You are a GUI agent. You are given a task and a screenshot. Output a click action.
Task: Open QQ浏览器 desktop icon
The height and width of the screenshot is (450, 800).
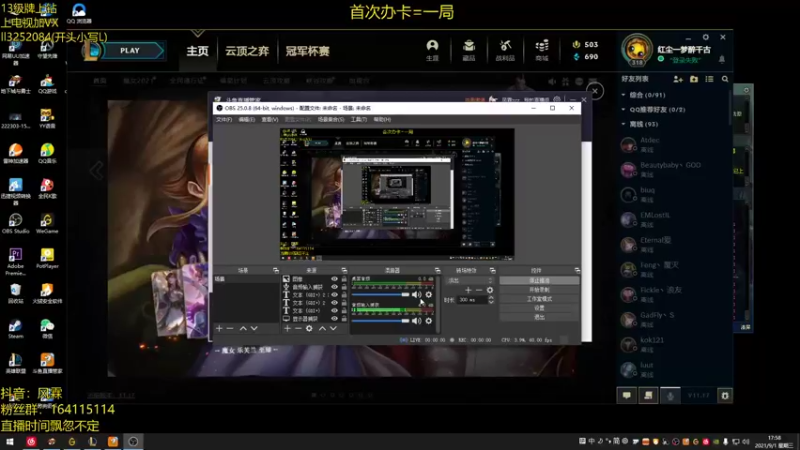point(79,14)
